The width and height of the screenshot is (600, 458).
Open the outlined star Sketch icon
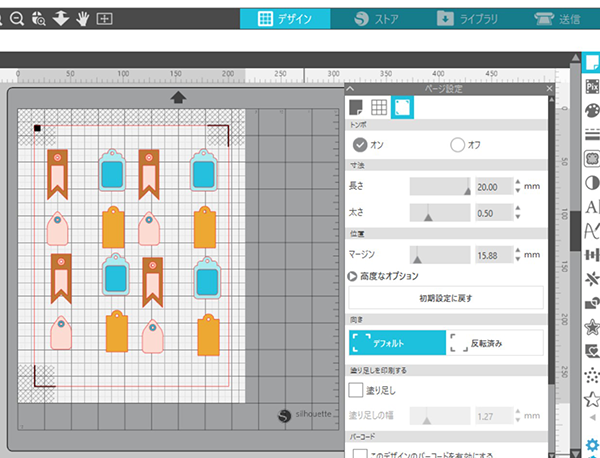[592, 399]
